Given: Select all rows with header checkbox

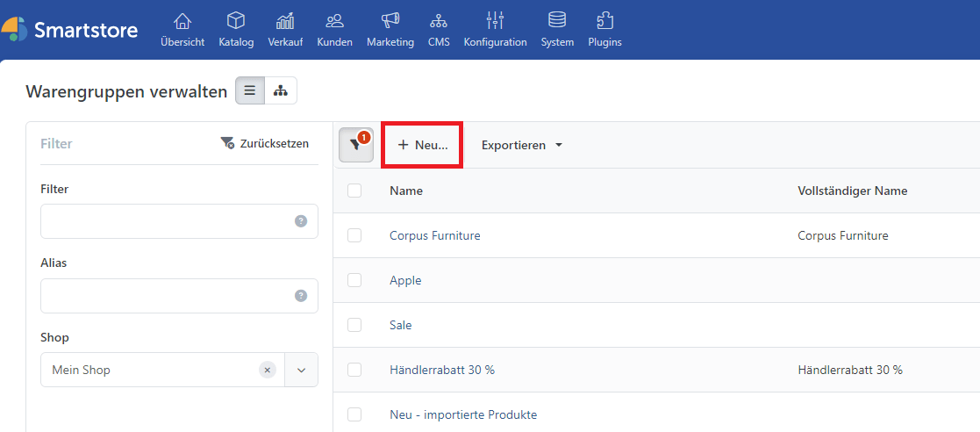Looking at the screenshot, I should click(x=354, y=191).
